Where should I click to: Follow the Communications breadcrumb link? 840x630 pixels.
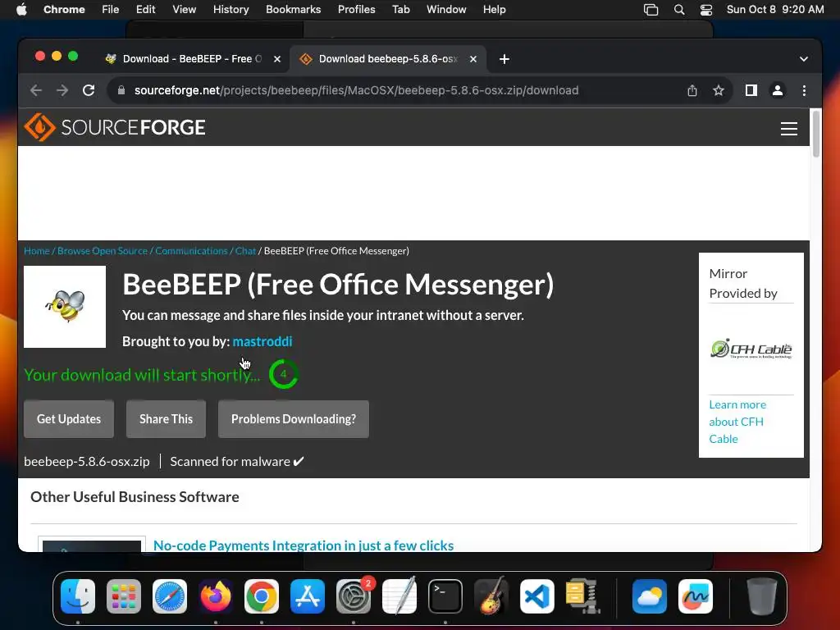pos(191,251)
